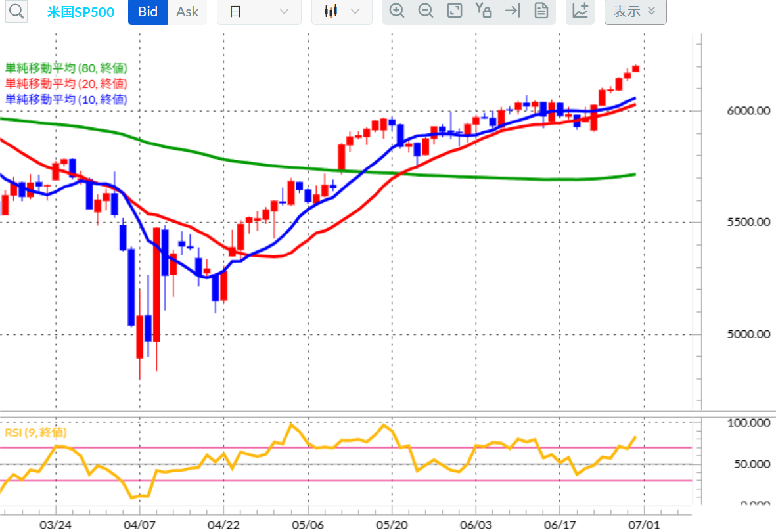
Task: Jump to the latest bar arrow
Action: click(513, 11)
